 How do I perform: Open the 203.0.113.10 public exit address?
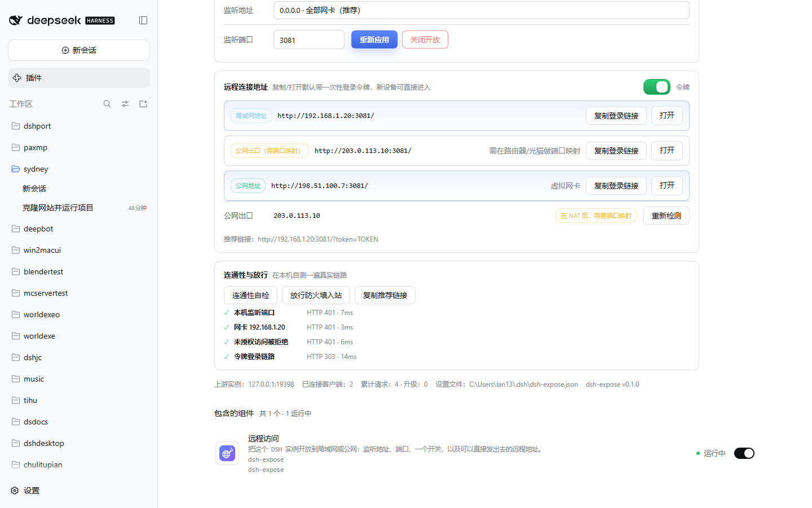[667, 151]
